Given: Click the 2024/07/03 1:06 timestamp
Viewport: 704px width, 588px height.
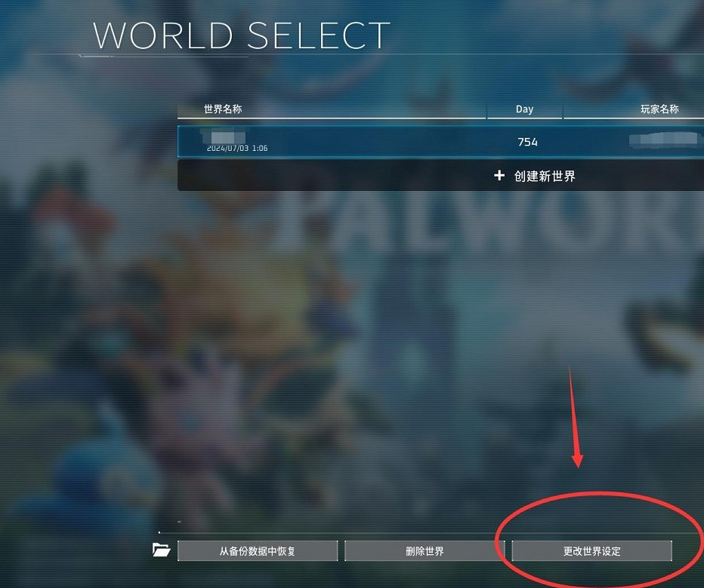Looking at the screenshot, I should pyautogui.click(x=237, y=148).
